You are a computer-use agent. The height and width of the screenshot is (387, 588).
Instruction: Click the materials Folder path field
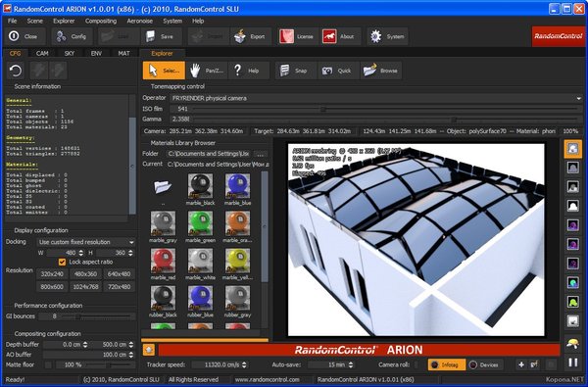(x=208, y=154)
